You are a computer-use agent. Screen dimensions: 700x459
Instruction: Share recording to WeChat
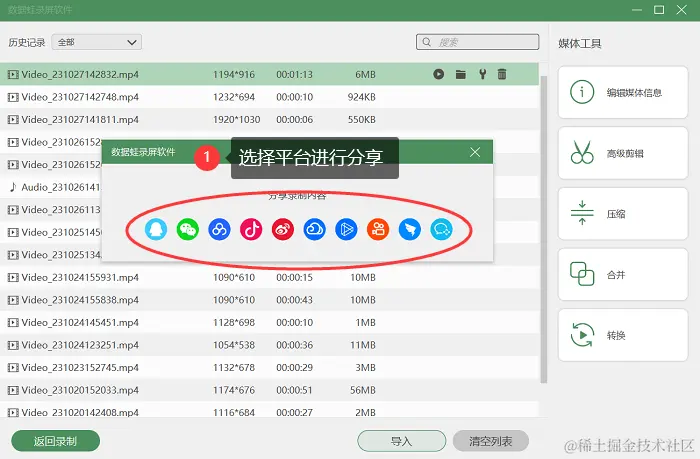pos(188,230)
